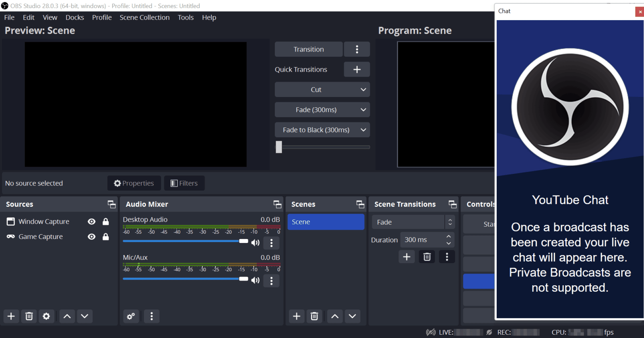Open advanced audio properties gears icon

[x=131, y=316]
